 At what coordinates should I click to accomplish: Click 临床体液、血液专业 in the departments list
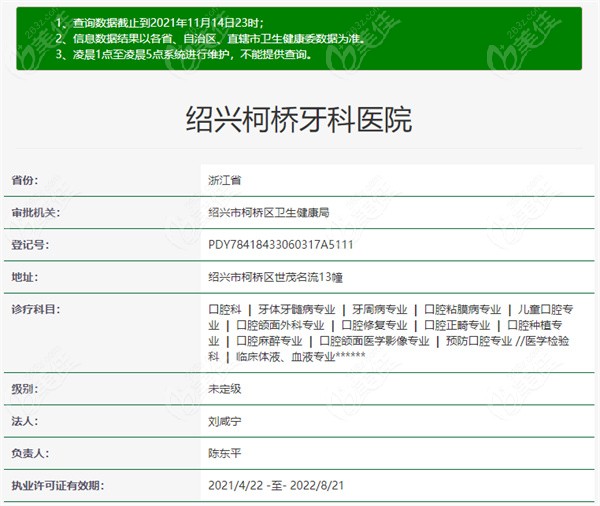coord(285,357)
